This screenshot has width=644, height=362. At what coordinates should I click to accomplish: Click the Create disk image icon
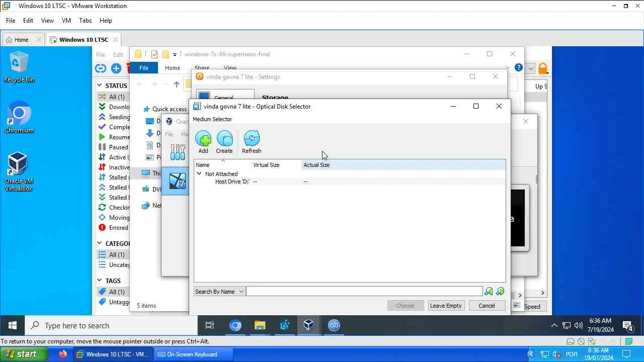pyautogui.click(x=224, y=142)
